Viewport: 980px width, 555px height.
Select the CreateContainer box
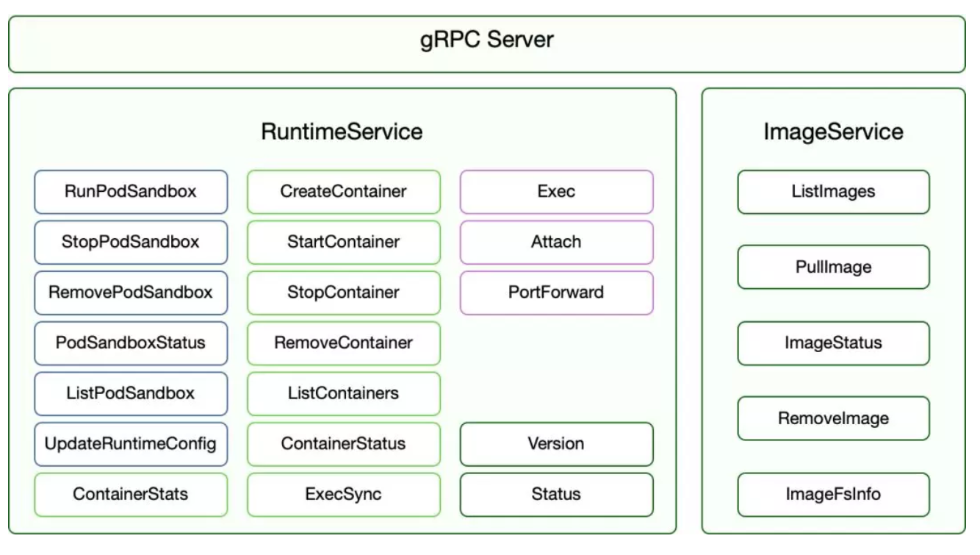point(343,192)
